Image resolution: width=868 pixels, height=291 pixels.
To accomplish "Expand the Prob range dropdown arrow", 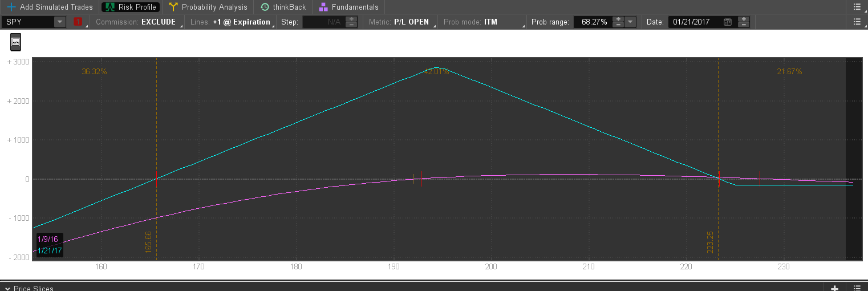I will click(x=630, y=22).
